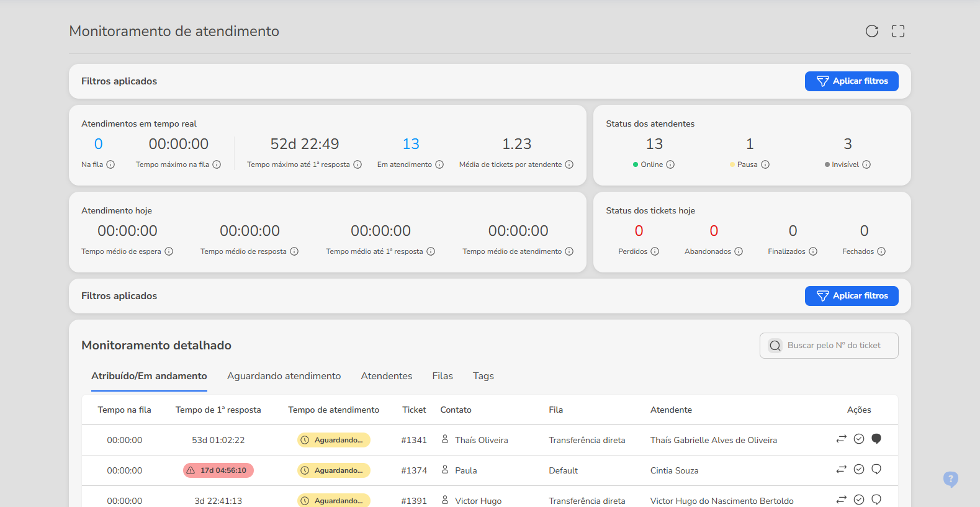Select the Filas tab
This screenshot has width=980, height=507.
pyautogui.click(x=443, y=376)
